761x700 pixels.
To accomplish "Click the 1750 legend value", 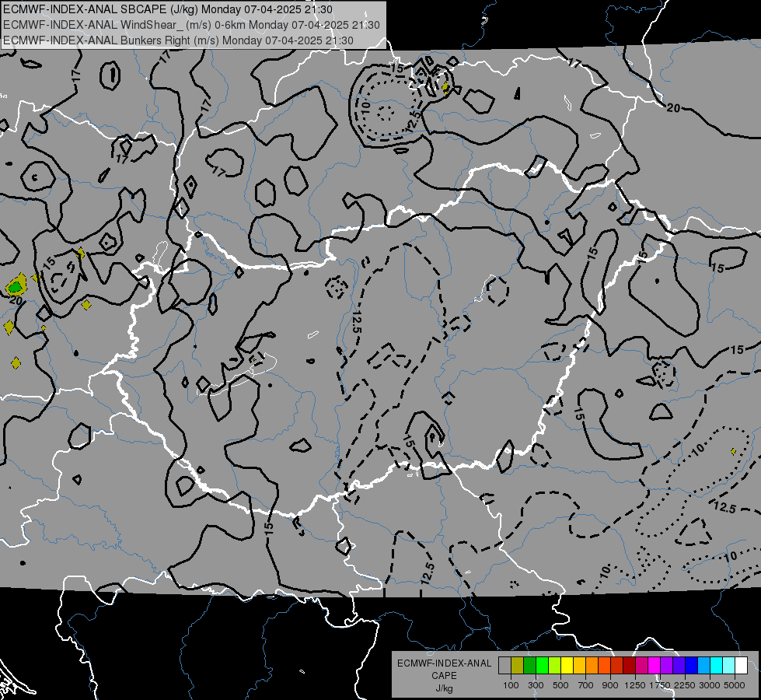I will point(660,685).
